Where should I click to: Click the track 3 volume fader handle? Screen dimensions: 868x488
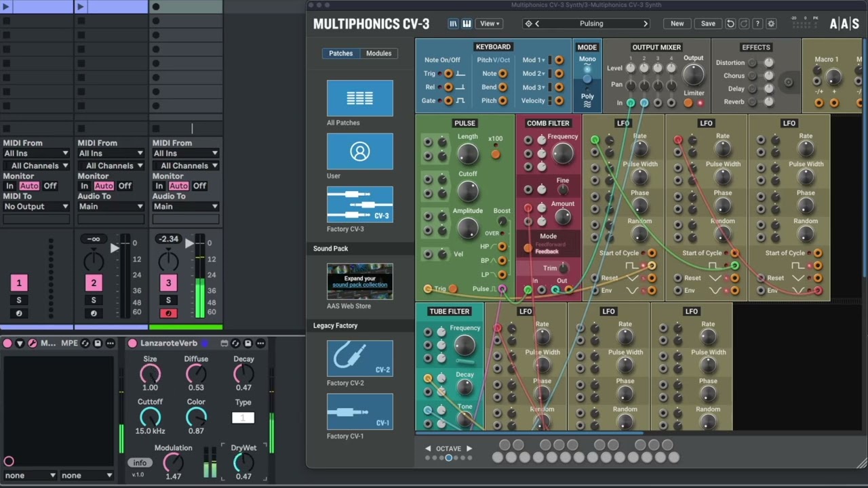coord(189,243)
